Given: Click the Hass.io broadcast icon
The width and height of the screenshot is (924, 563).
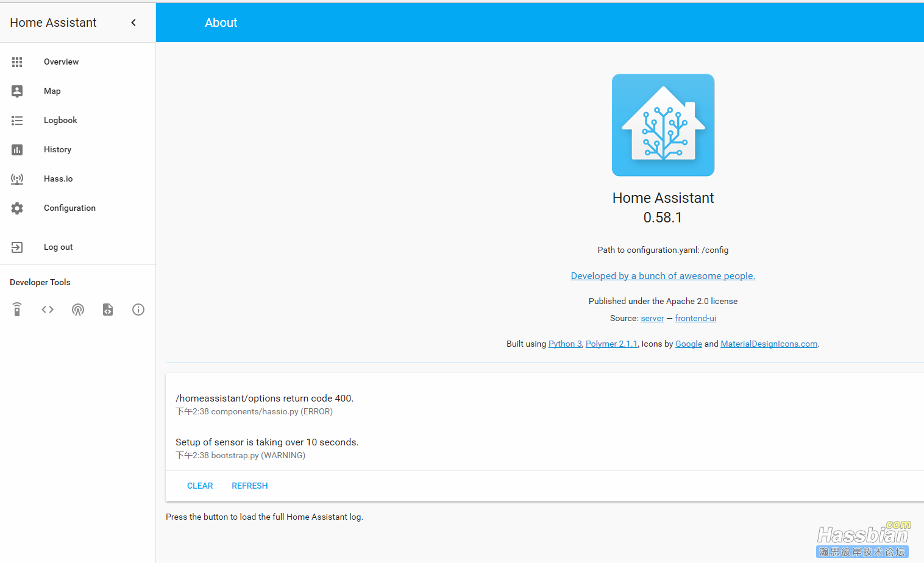Looking at the screenshot, I should pos(17,179).
